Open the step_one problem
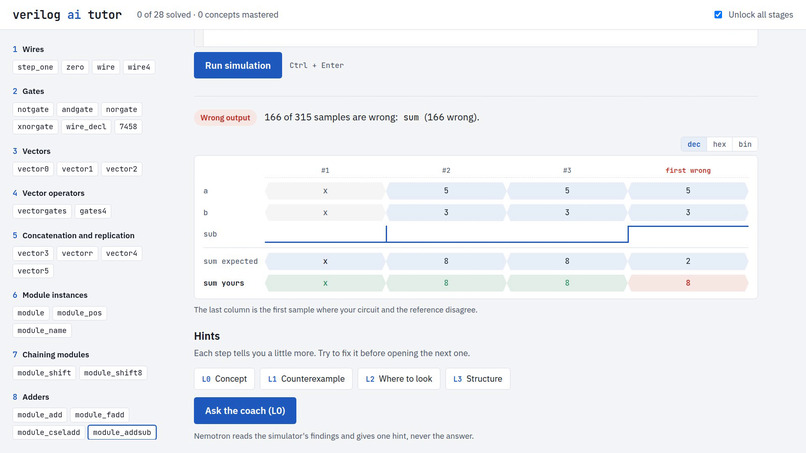 tap(35, 67)
